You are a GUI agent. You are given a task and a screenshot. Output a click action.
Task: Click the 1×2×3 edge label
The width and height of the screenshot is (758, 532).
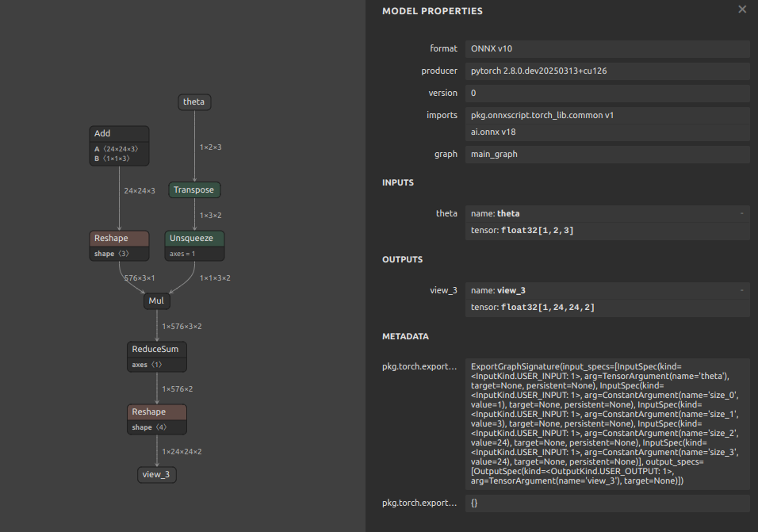211,147
